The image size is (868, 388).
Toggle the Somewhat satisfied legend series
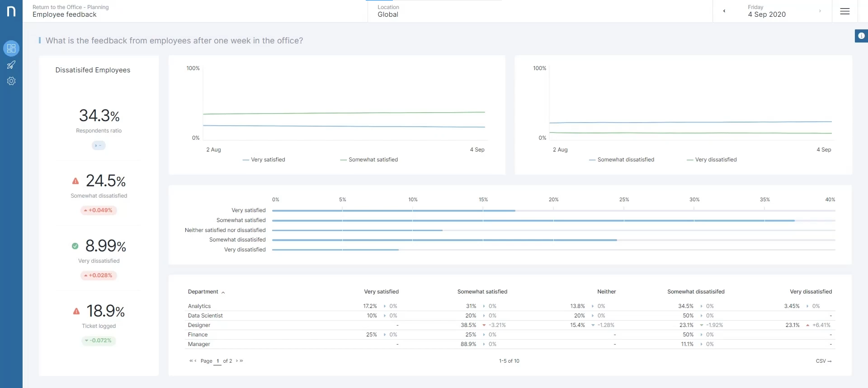[369, 160]
